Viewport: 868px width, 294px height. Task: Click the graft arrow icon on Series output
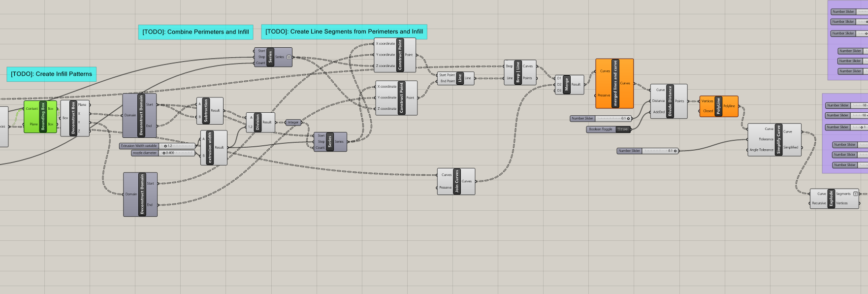tap(289, 57)
